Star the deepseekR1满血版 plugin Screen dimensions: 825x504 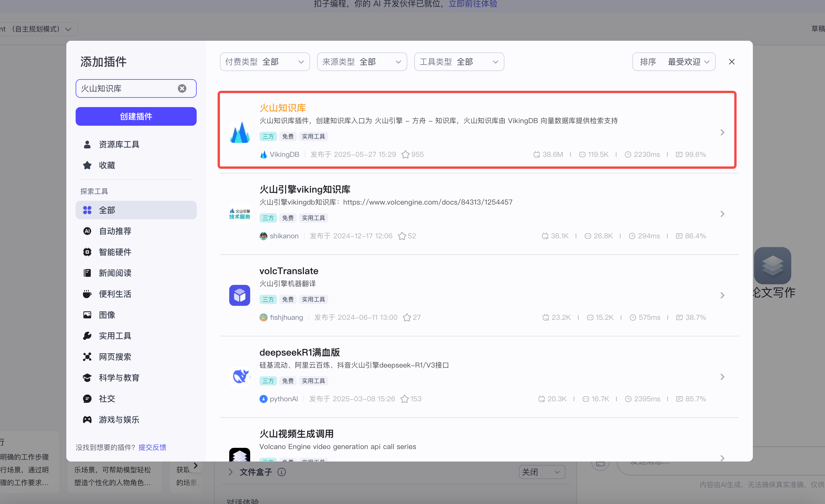pos(404,399)
